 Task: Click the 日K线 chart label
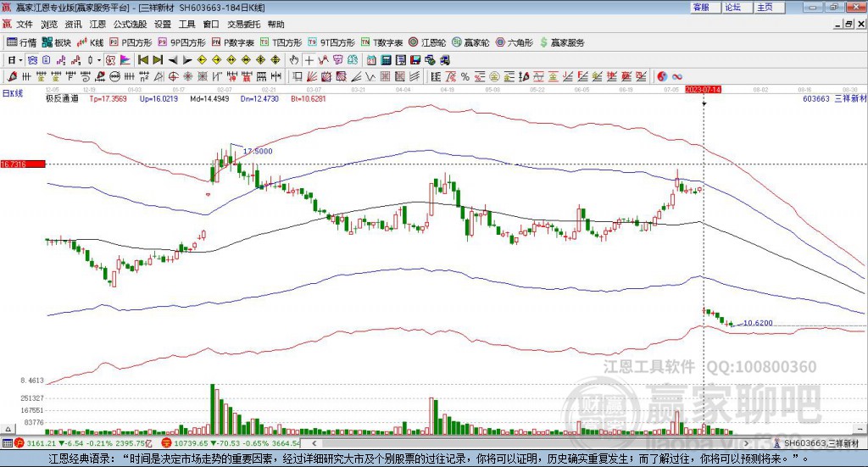point(12,93)
